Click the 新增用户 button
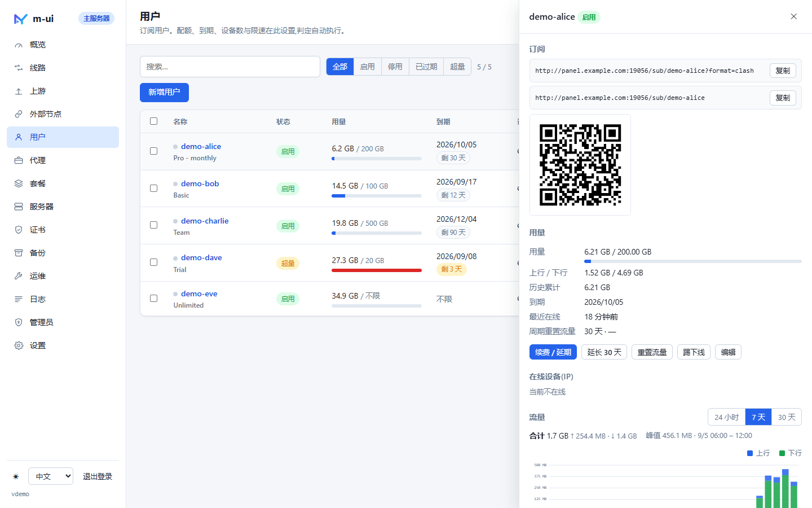812x508 pixels. click(164, 93)
